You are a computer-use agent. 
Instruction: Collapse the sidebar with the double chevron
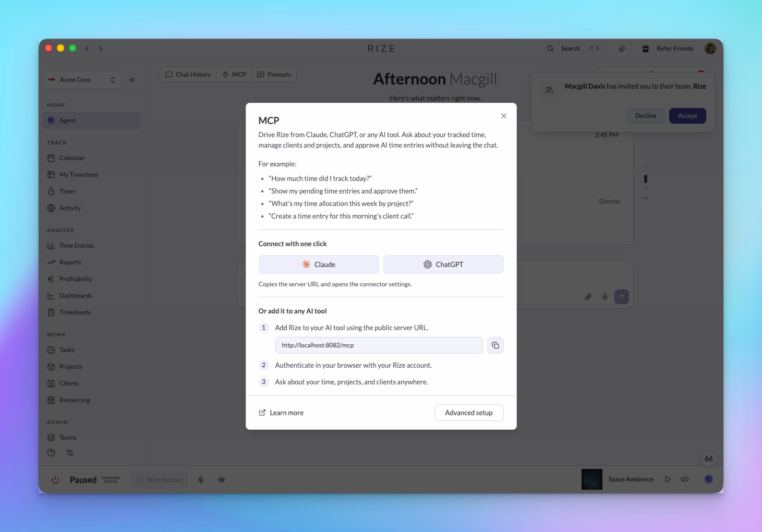(x=132, y=80)
